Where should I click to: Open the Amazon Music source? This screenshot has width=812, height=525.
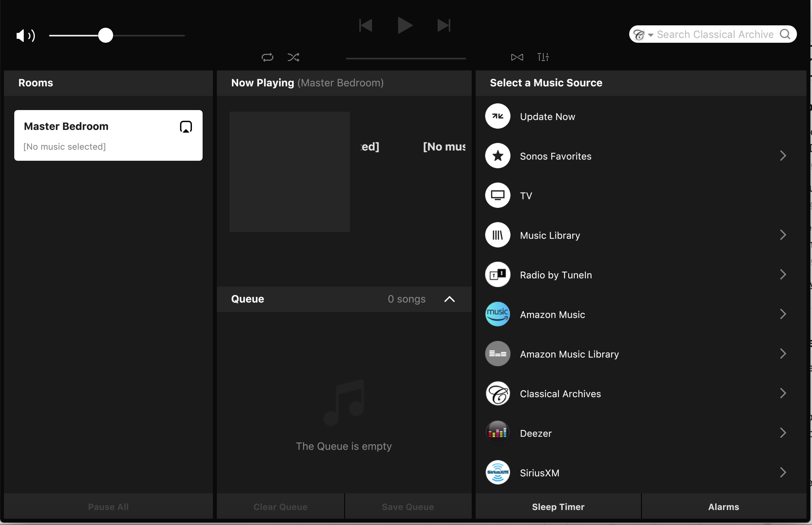(552, 314)
